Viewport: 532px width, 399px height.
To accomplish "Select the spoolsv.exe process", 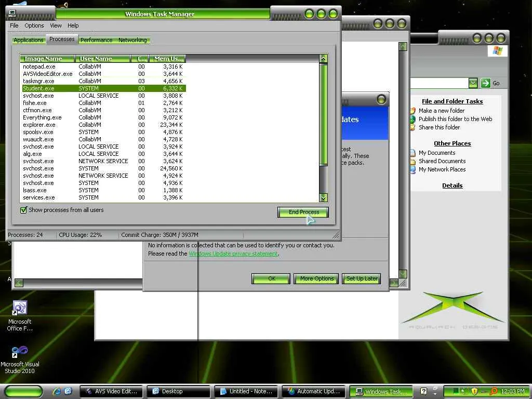I will point(103,132).
